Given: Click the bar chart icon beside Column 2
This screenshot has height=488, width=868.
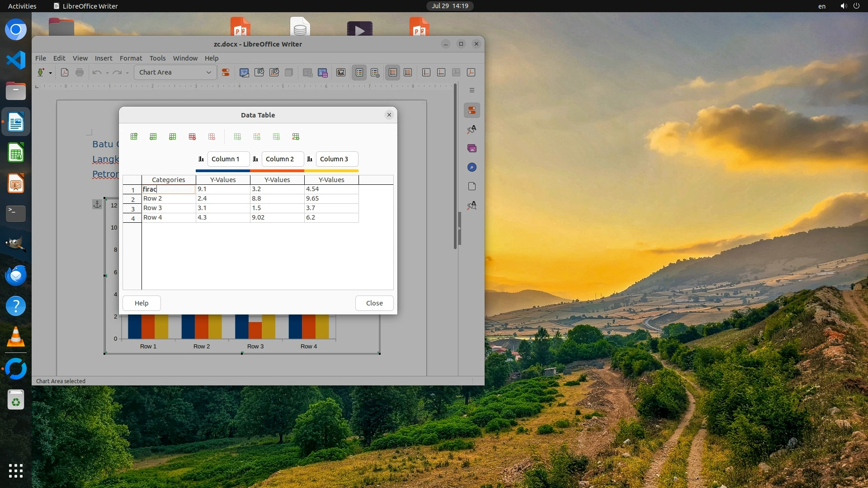Looking at the screenshot, I should tap(255, 159).
